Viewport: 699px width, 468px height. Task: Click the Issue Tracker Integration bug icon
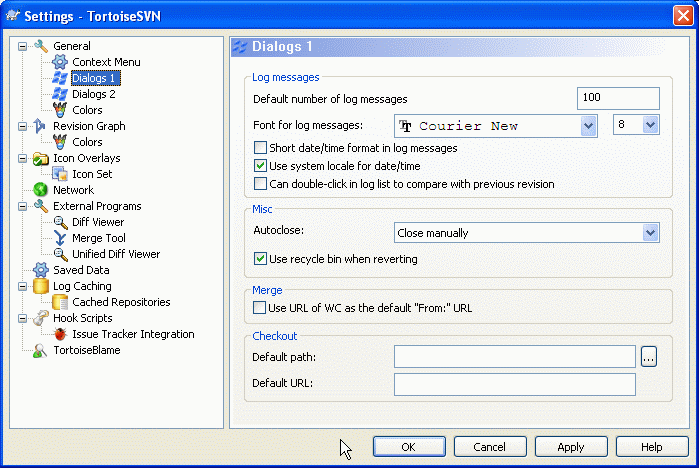coord(60,334)
